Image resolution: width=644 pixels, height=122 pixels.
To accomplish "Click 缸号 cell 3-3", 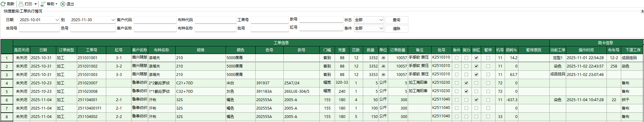I will [119, 74].
